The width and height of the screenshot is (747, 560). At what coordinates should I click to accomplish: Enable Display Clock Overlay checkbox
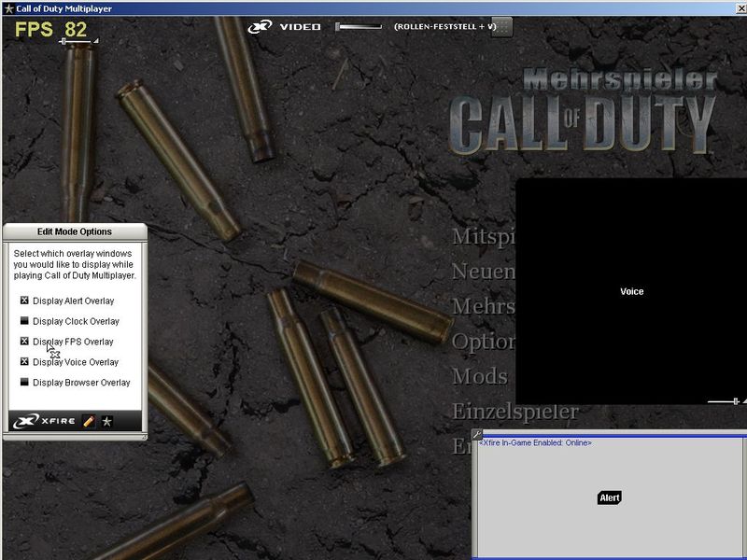tap(24, 321)
